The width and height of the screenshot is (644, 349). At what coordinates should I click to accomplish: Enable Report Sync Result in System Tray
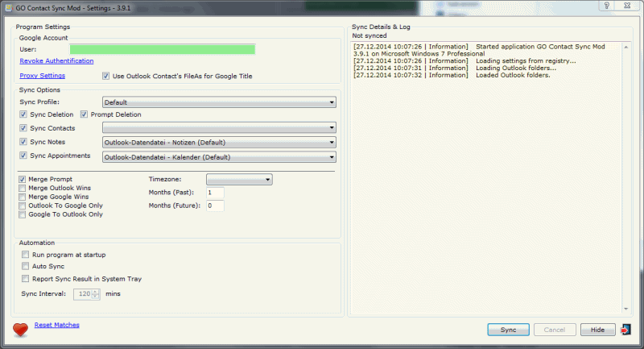point(26,279)
